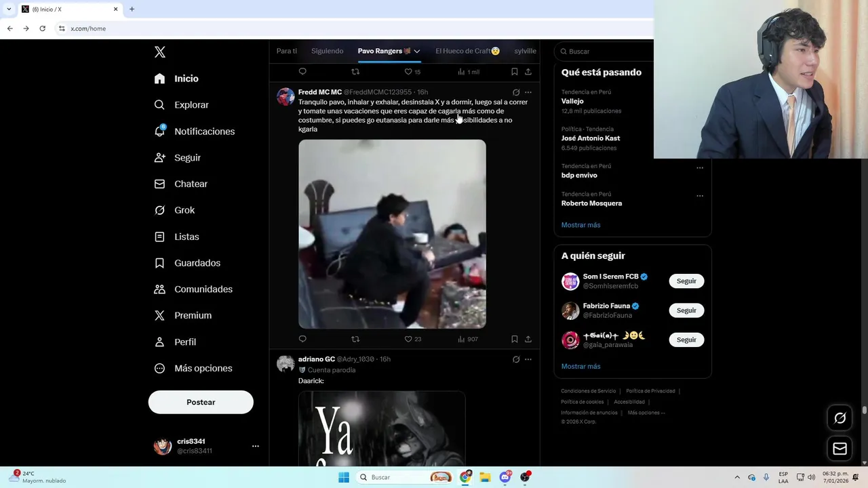868x488 pixels.
Task: Switch to Siguiendo tab
Action: 327,51
